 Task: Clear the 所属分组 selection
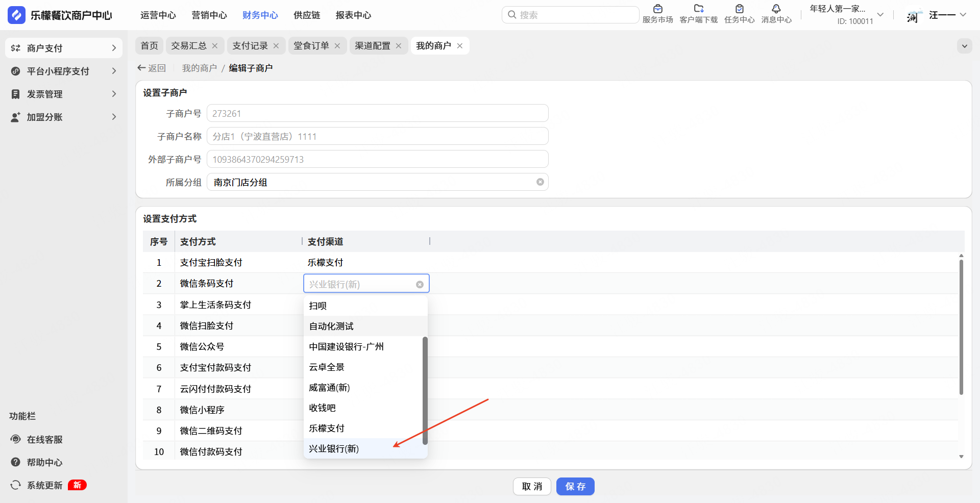click(540, 182)
